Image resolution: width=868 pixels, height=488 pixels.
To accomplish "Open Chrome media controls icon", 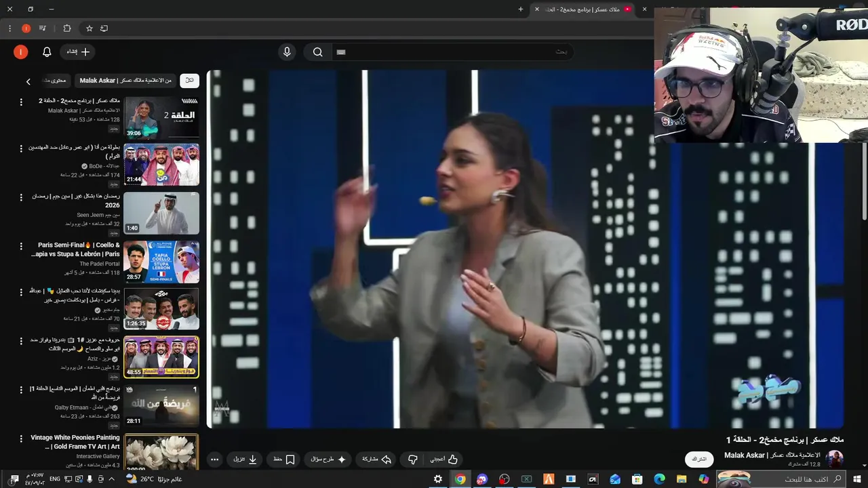I will coord(43,28).
